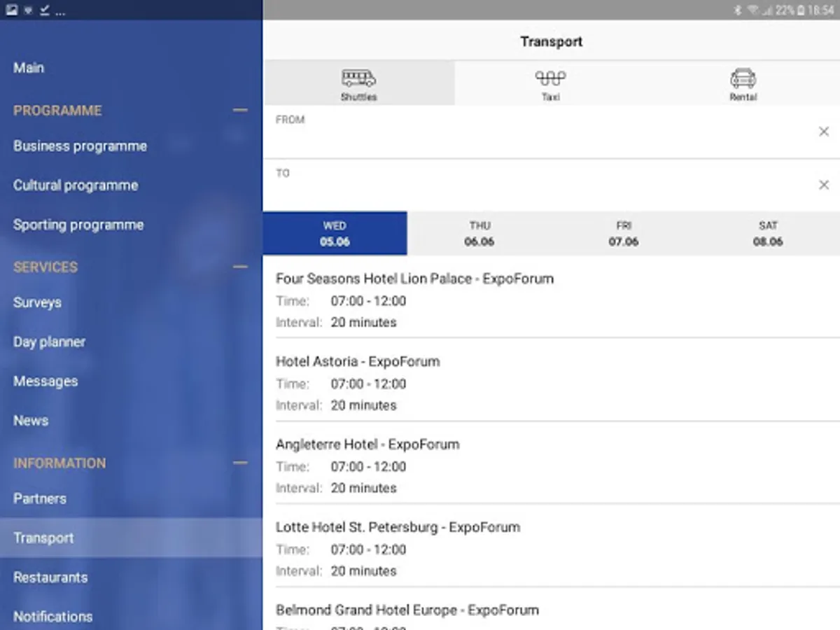Open the Day planner
The image size is (840, 630).
coord(131,342)
